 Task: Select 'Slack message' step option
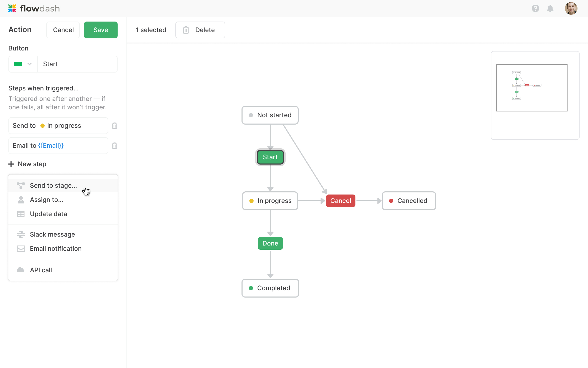(52, 234)
